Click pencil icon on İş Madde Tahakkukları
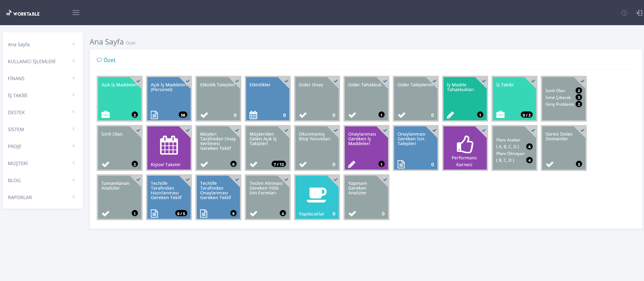 [x=450, y=115]
